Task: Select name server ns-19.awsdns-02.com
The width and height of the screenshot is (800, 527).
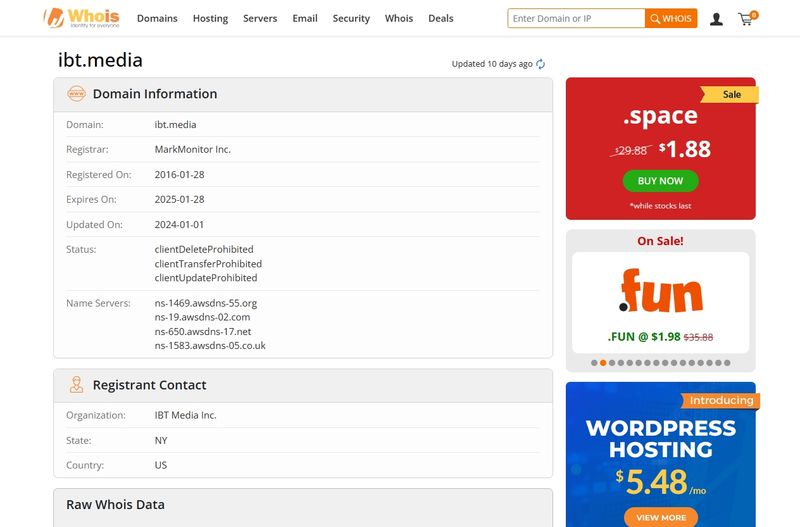Action: pyautogui.click(x=202, y=317)
